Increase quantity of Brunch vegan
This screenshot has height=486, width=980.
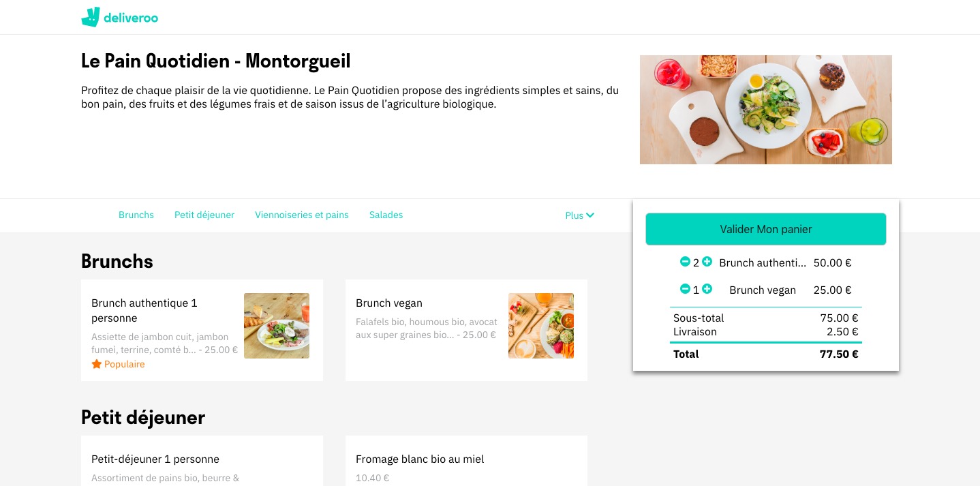point(707,289)
